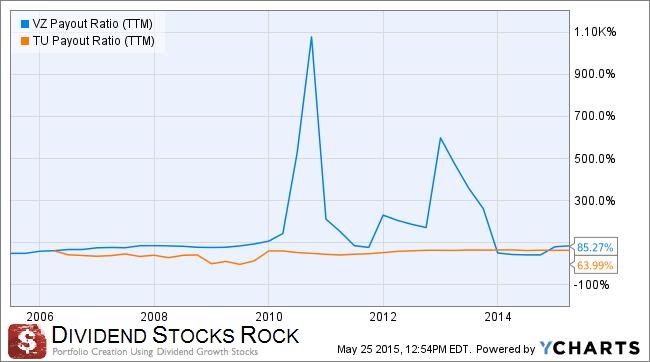650x362 pixels.
Task: Click the blue VZ legend color square
Action: click(x=25, y=24)
